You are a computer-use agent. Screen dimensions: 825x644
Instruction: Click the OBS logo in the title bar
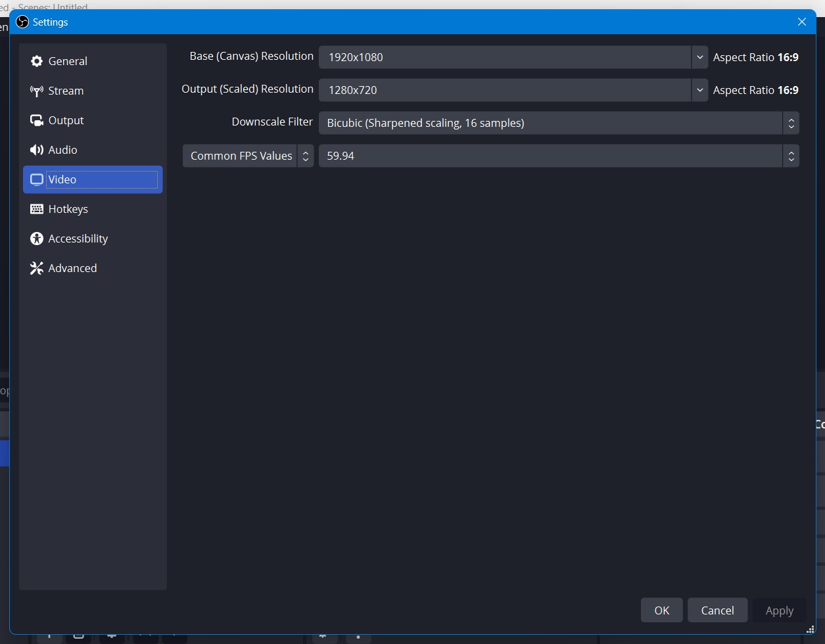[x=22, y=22]
